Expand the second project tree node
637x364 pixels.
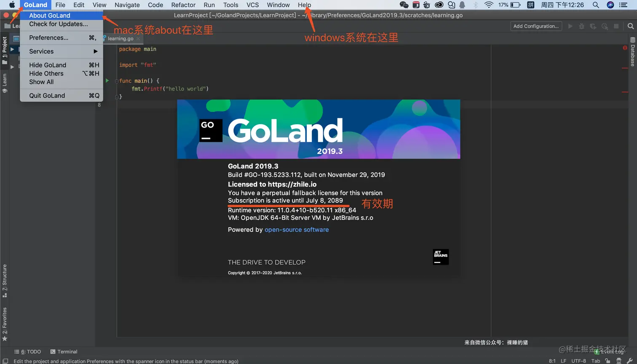click(x=12, y=66)
